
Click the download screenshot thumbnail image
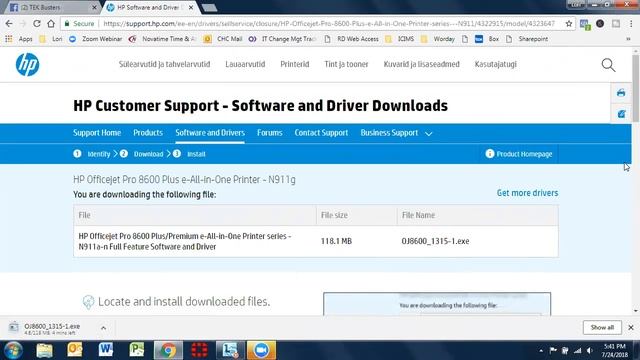[x=437, y=304]
